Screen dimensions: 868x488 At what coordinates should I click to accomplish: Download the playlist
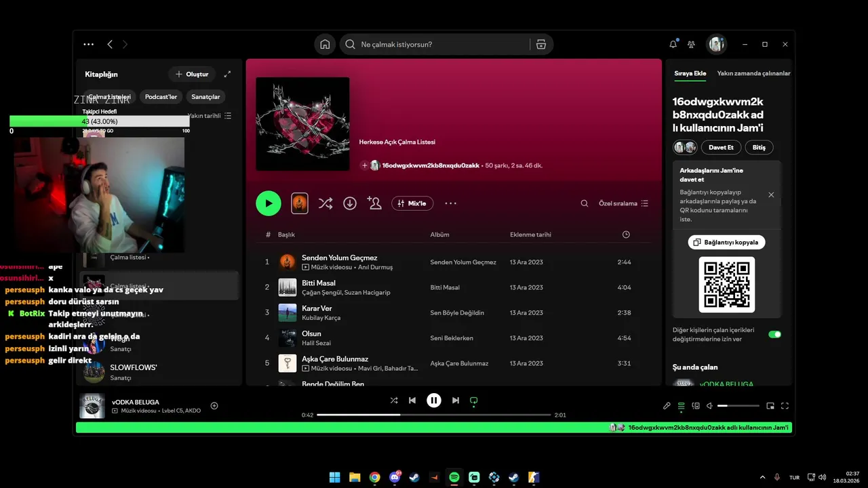(350, 203)
